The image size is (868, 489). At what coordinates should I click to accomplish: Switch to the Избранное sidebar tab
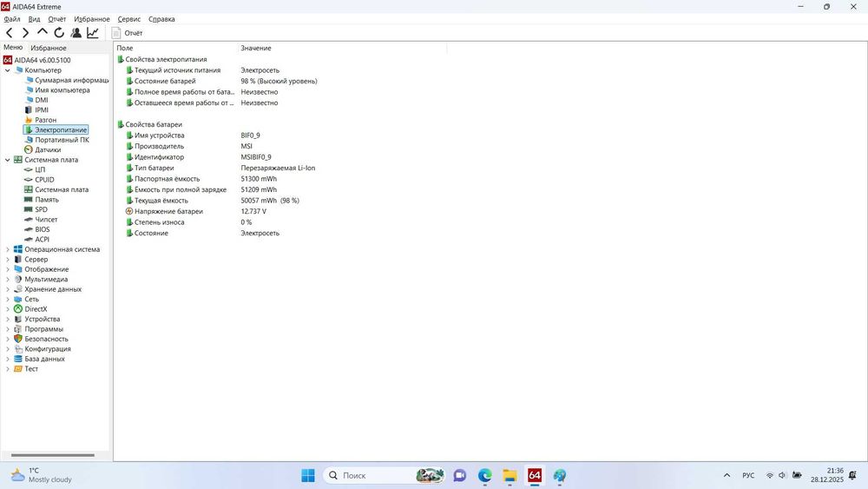(x=48, y=48)
